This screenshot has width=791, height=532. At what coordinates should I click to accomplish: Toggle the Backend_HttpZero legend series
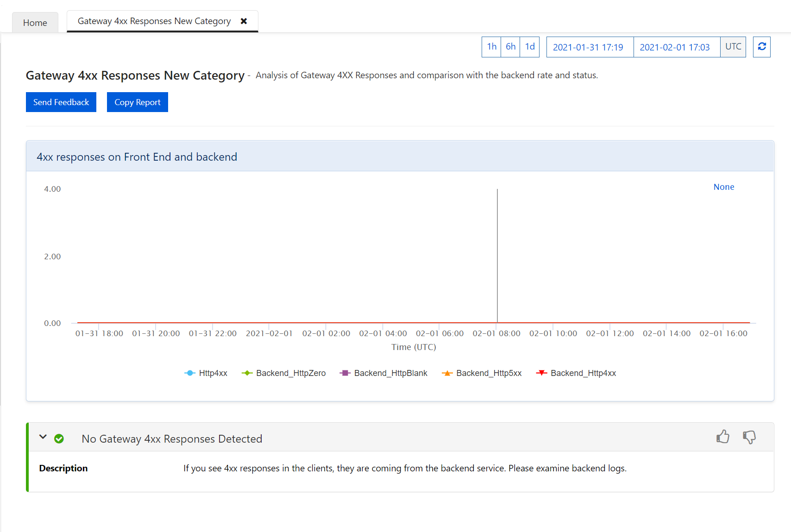[x=284, y=373]
